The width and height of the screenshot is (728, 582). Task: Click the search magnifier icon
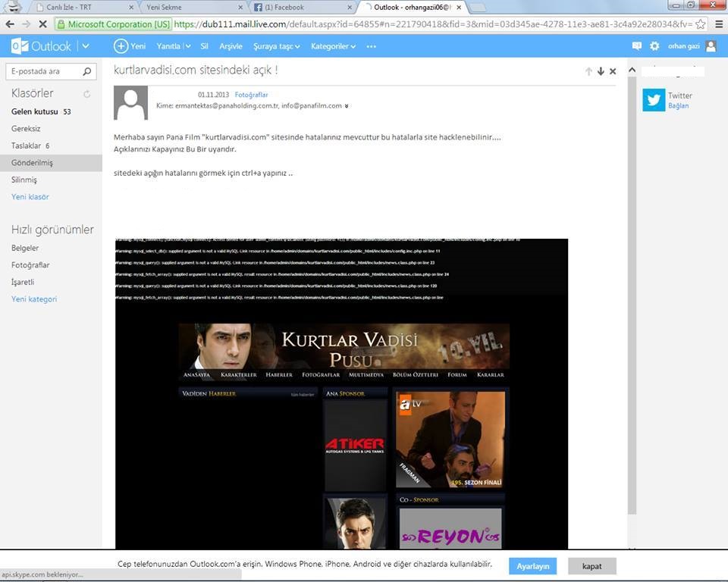87,72
